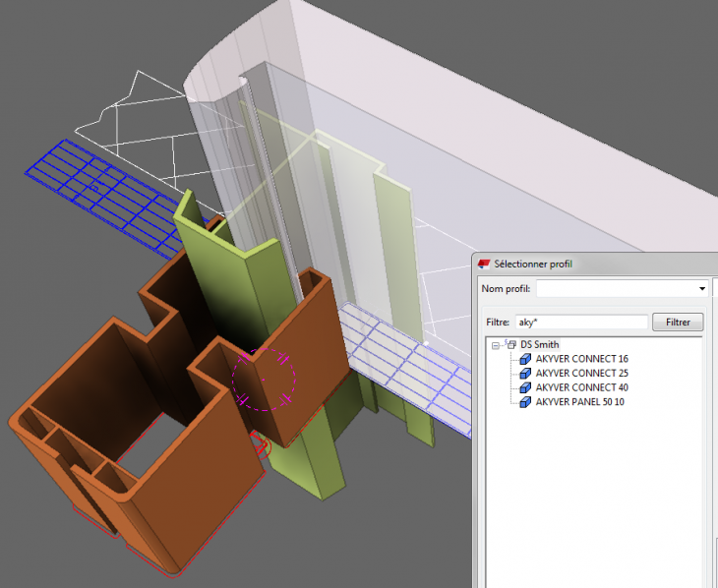Choose AKYVER CONNECT 25 profile name
Screen dimensions: 718x588
pos(581,374)
